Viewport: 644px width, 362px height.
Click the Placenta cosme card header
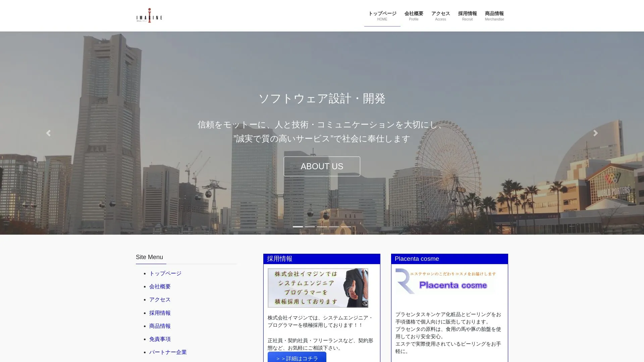coord(449,259)
